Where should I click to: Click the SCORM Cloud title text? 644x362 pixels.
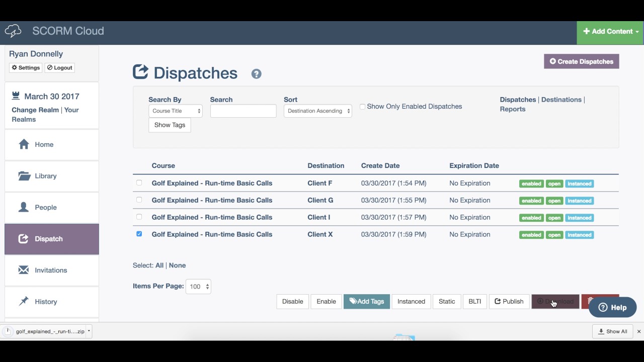pos(68,31)
